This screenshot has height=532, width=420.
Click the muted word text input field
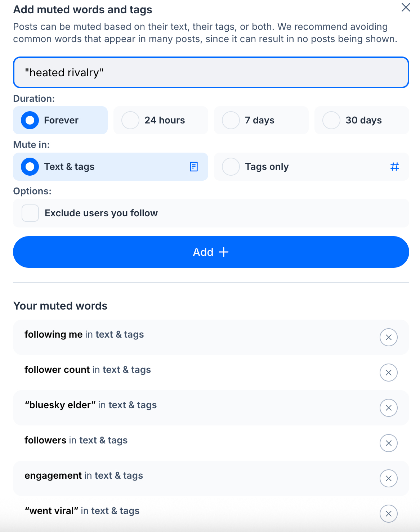[x=211, y=72]
